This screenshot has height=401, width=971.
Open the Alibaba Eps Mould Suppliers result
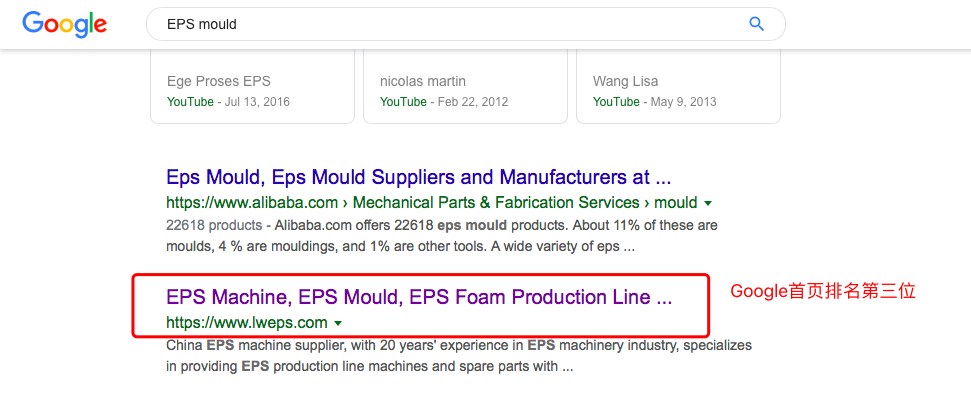(418, 178)
